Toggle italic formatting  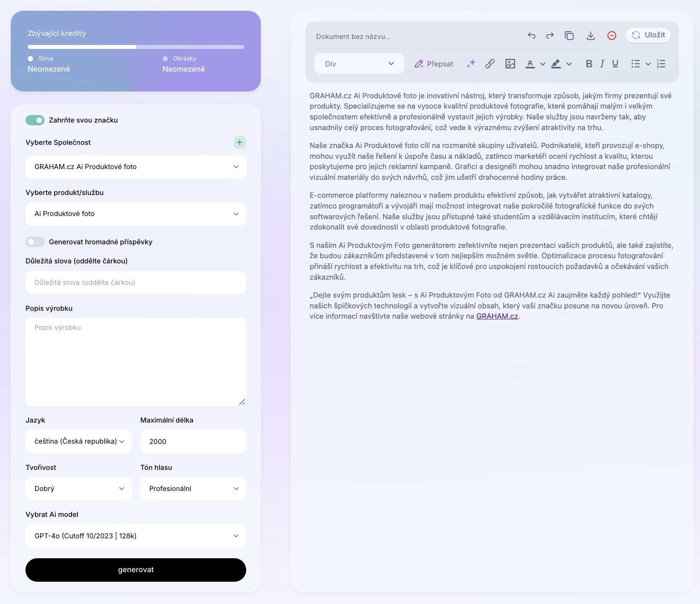[602, 64]
